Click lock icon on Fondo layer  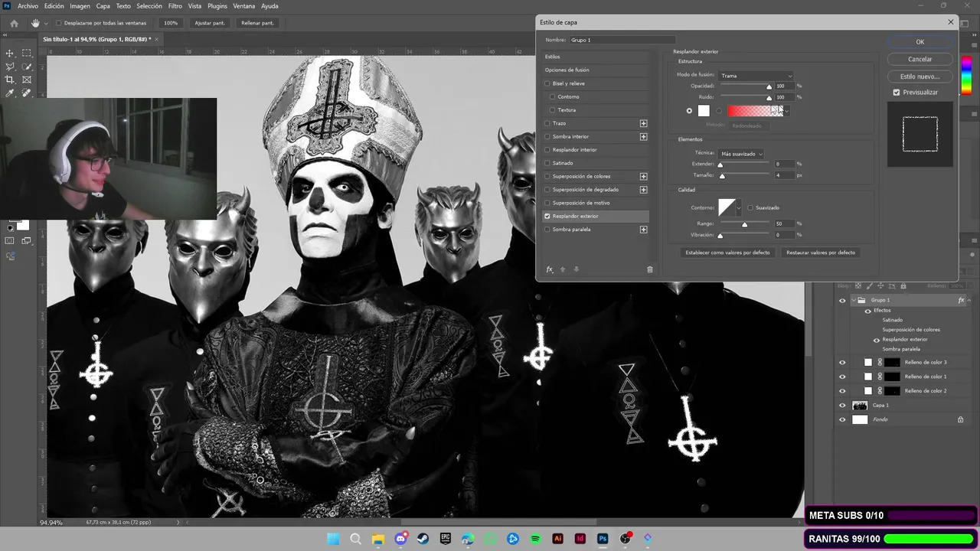960,419
